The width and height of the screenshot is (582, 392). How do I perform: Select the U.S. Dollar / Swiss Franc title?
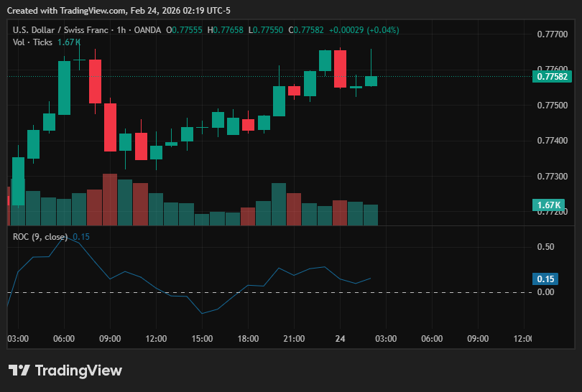click(x=60, y=30)
